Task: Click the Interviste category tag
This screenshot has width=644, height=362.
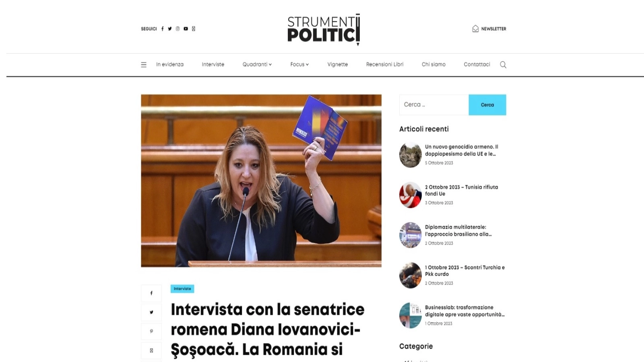Action: click(182, 289)
